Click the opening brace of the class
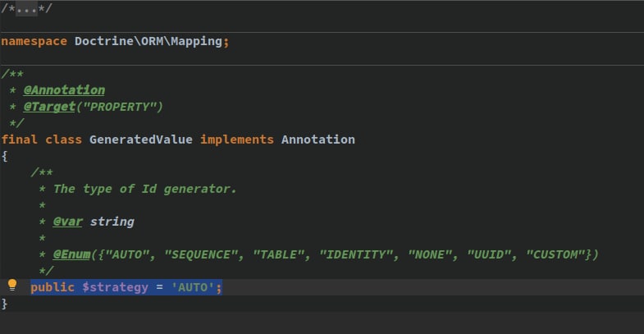 pyautogui.click(x=4, y=156)
